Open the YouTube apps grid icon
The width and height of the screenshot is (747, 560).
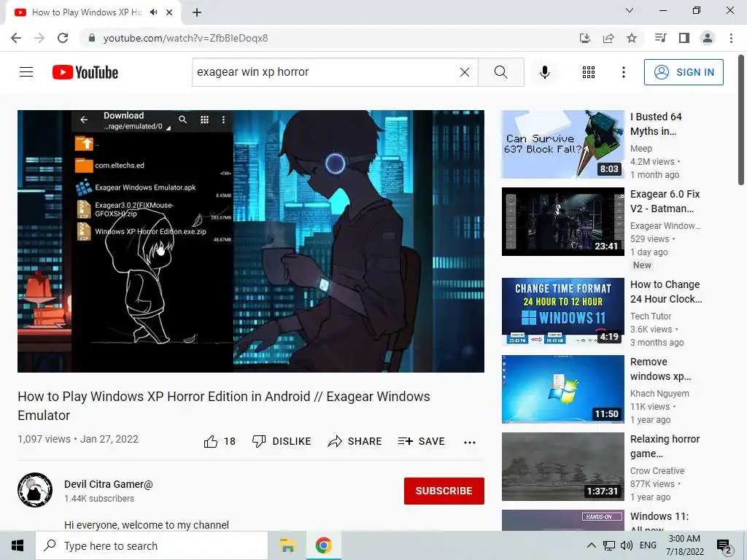589,72
